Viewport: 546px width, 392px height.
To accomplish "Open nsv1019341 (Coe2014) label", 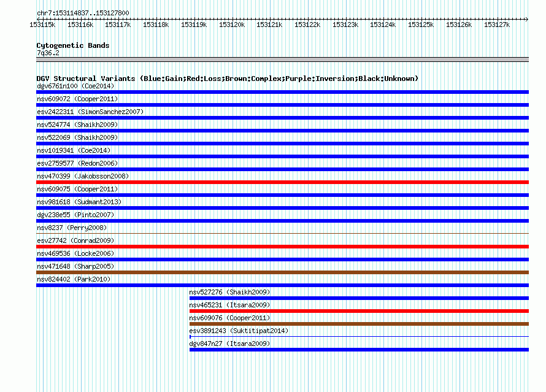I will pyautogui.click(x=74, y=150).
